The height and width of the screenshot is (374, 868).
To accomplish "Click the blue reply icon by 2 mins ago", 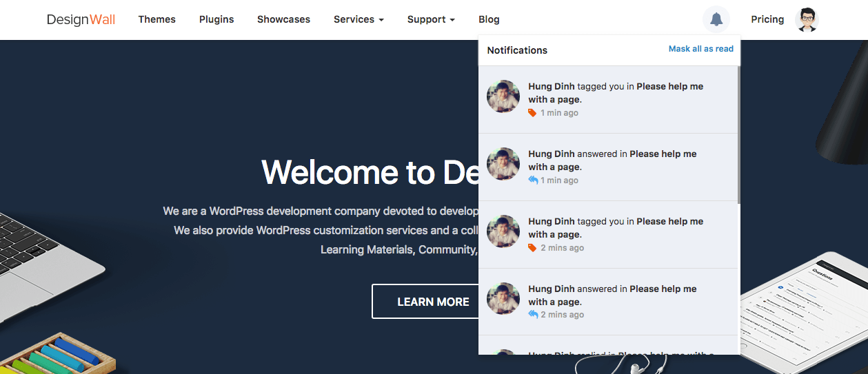I will [533, 315].
